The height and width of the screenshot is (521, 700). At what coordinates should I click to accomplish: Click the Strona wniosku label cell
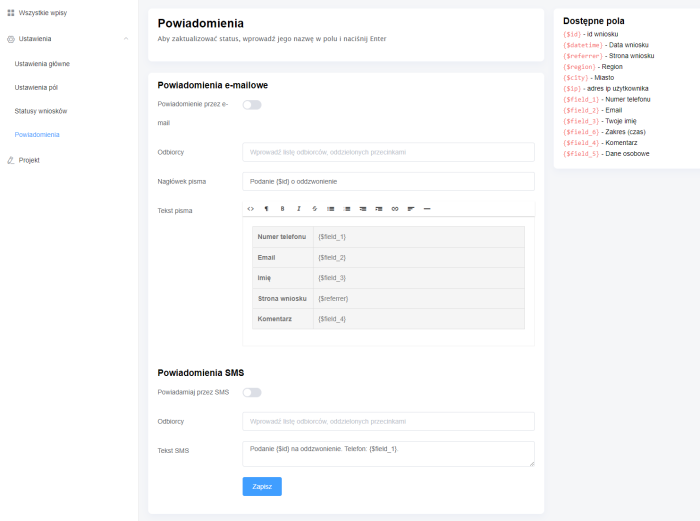(x=283, y=299)
